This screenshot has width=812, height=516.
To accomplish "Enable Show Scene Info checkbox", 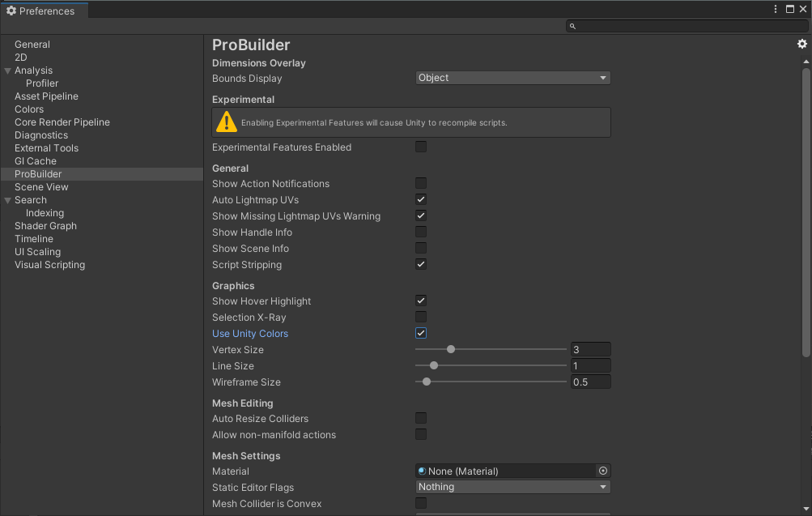I will pyautogui.click(x=421, y=248).
